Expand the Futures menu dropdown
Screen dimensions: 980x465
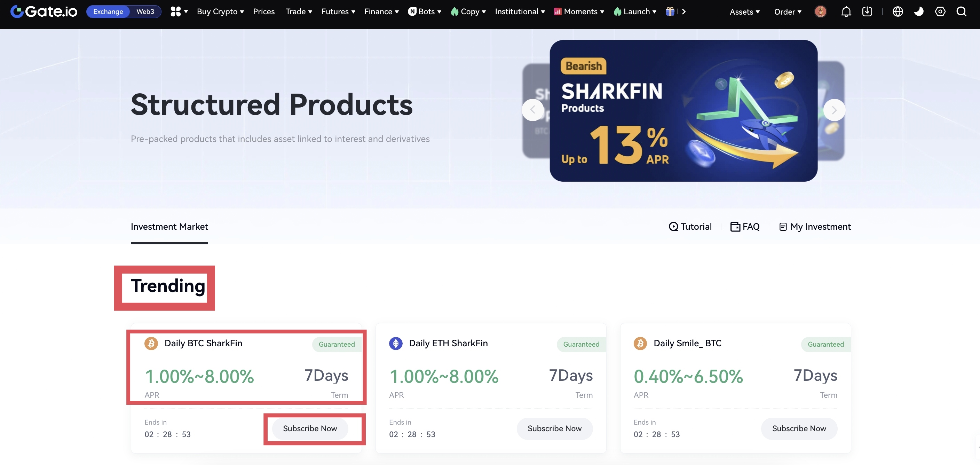click(338, 12)
